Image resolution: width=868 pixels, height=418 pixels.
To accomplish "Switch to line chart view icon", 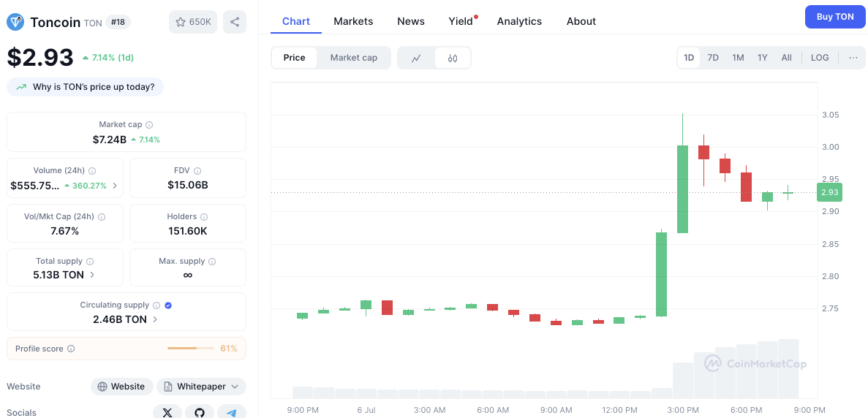I will 416,58.
